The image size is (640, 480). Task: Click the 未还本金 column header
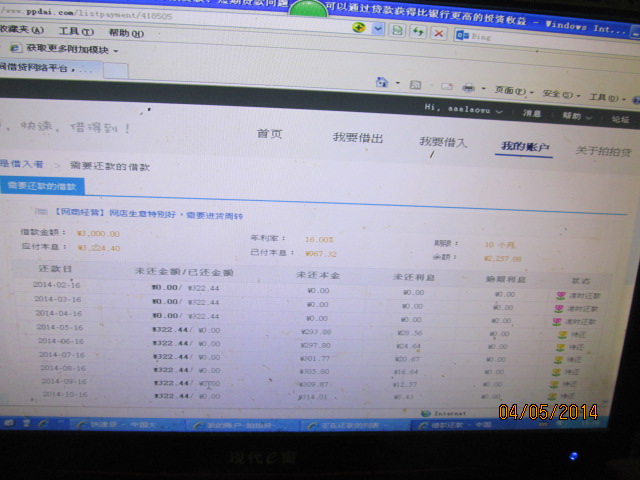(x=318, y=275)
